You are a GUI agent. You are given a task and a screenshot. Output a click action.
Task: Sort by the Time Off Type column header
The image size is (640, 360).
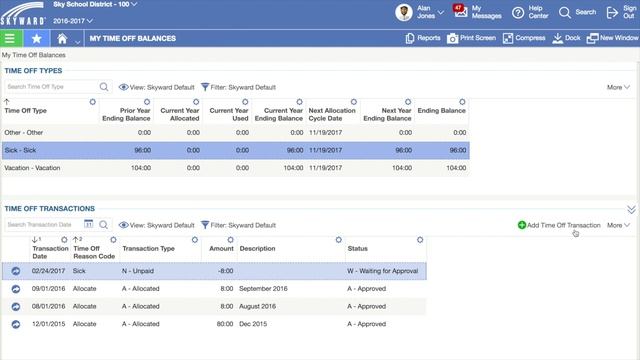click(25, 111)
